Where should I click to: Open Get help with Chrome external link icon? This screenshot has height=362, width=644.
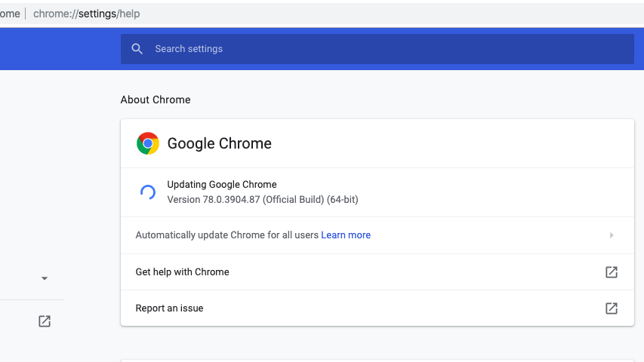pos(611,271)
